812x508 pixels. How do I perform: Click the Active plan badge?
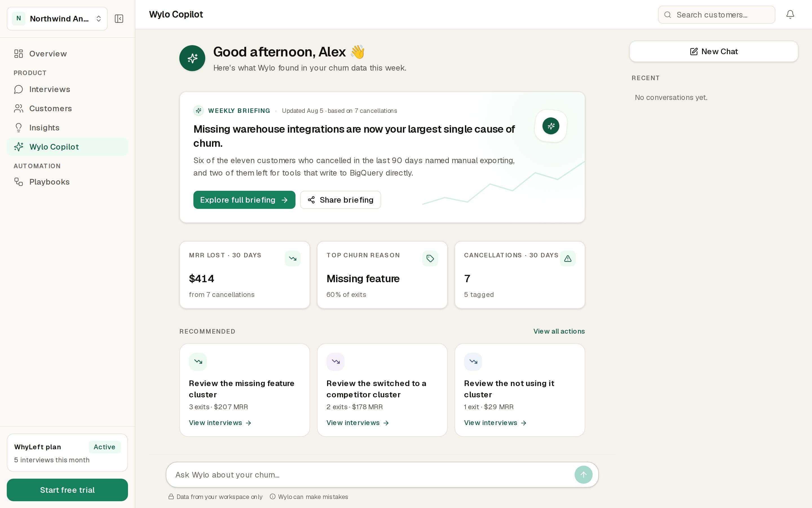104,447
